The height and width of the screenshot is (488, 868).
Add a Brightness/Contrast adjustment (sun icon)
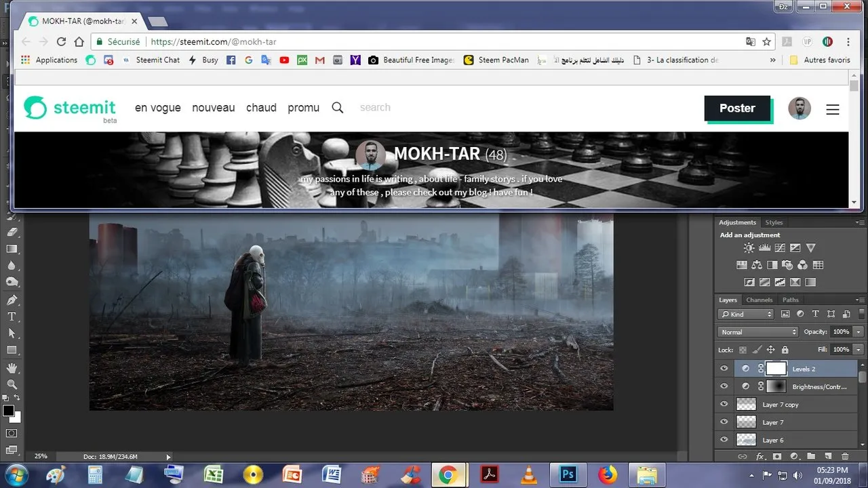click(x=749, y=249)
